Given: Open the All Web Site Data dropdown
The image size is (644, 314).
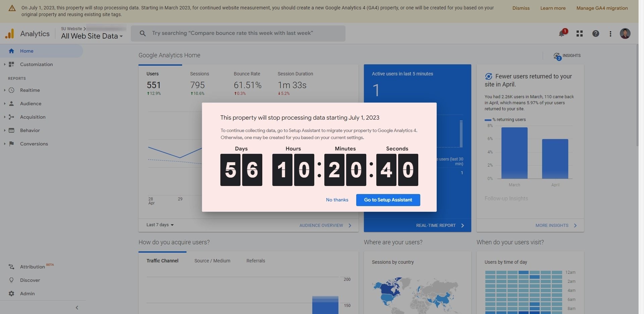Looking at the screenshot, I should [92, 36].
